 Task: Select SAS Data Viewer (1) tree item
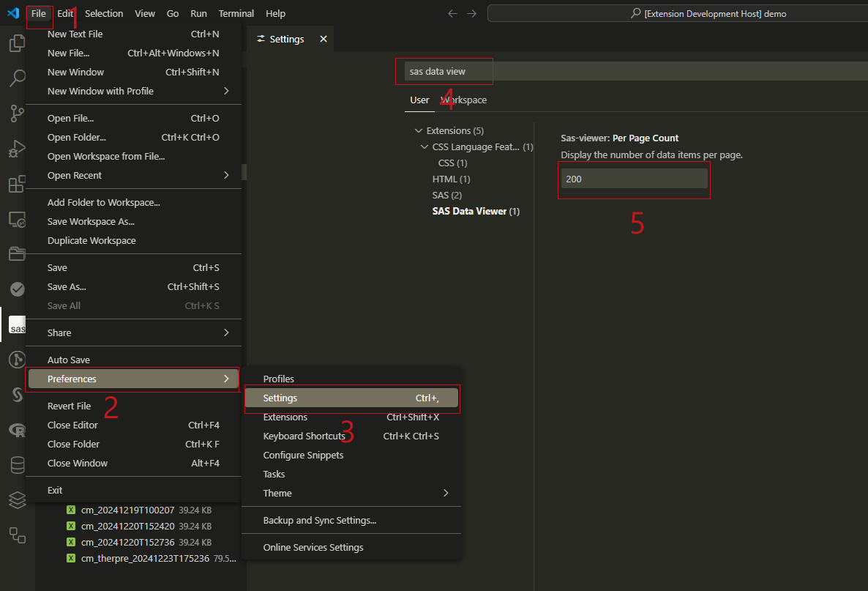coord(476,211)
